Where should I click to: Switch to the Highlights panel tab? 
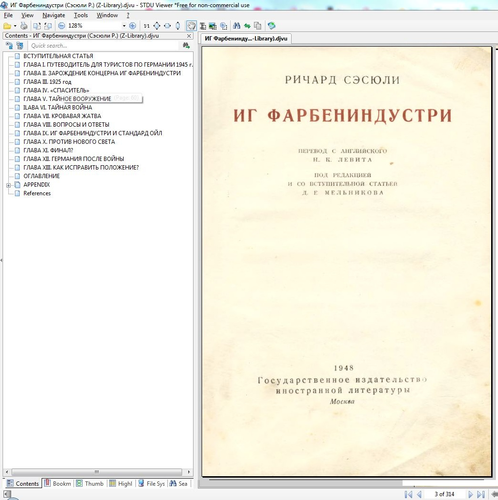(x=121, y=483)
